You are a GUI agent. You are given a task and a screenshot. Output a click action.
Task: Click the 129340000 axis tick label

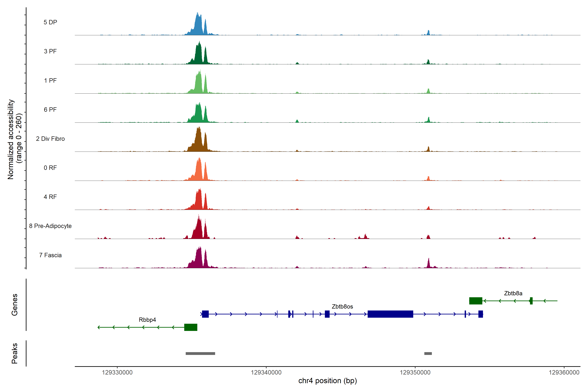pyautogui.click(x=266, y=373)
